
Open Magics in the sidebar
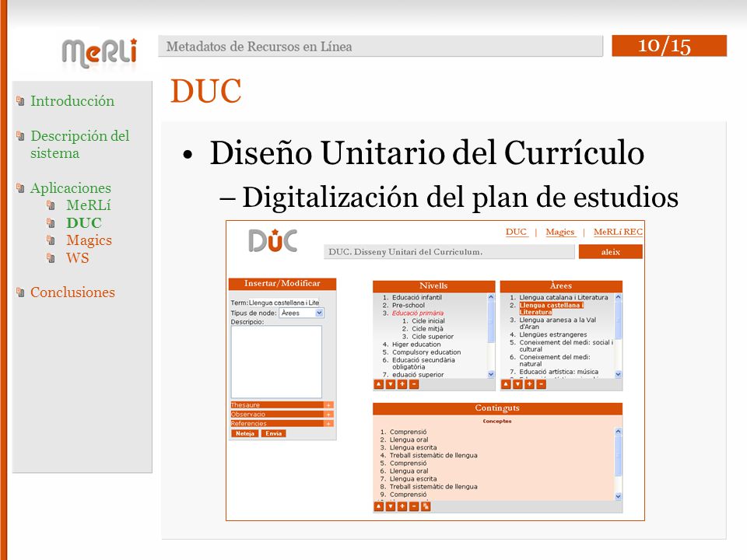pos(89,240)
